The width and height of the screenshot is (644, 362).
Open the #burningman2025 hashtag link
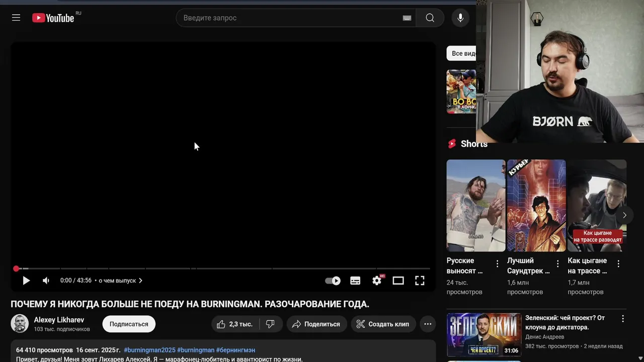149,350
